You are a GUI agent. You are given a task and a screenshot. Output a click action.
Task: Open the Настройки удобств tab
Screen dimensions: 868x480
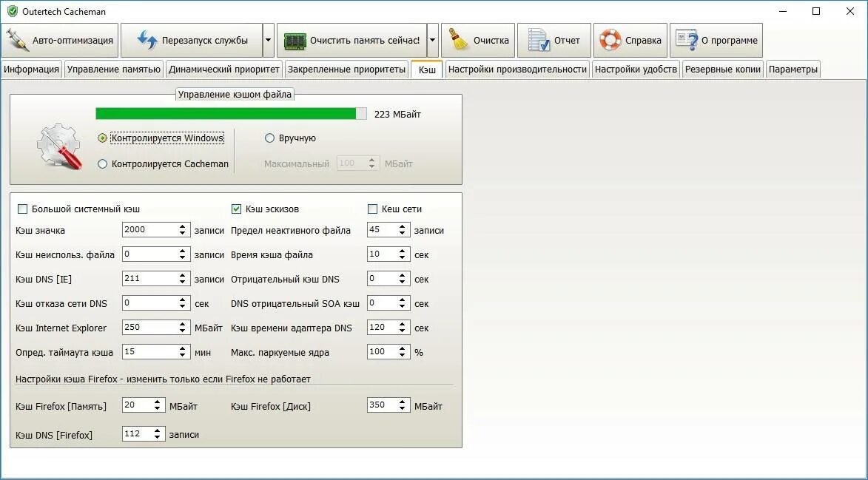[x=636, y=69]
